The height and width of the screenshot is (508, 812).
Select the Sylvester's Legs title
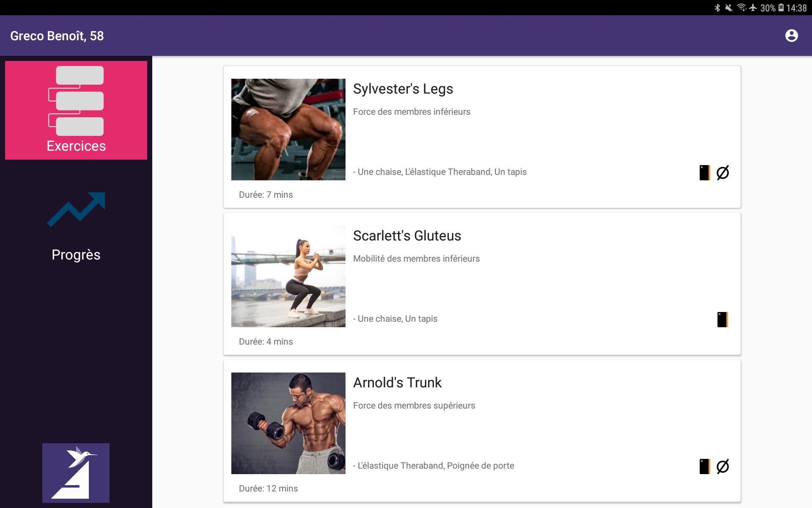403,89
